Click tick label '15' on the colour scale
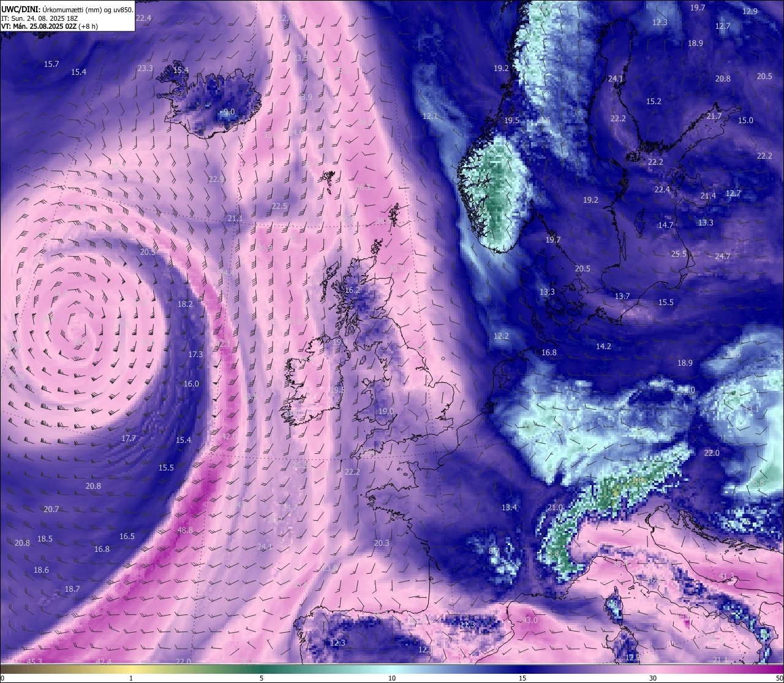Viewport: 784px width, 683px height. 522,678
